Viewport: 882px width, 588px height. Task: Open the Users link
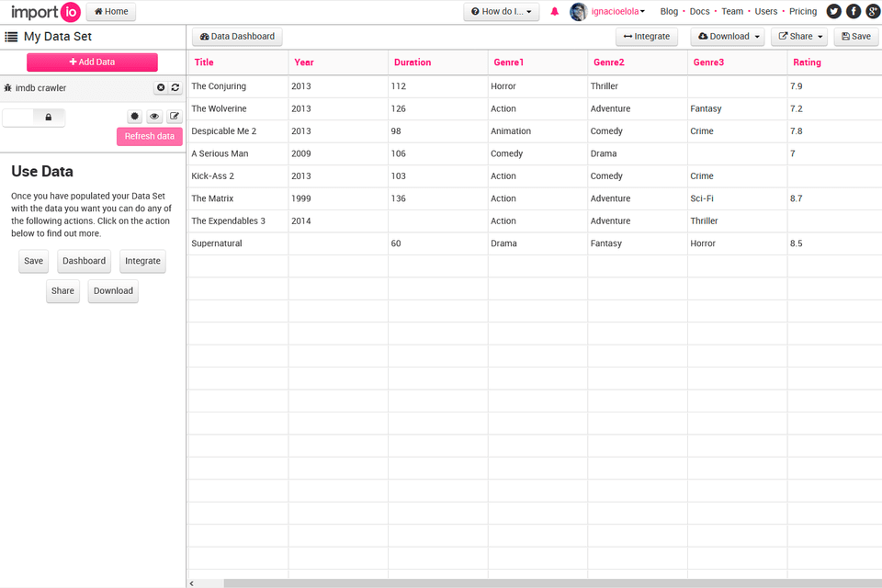click(x=766, y=11)
